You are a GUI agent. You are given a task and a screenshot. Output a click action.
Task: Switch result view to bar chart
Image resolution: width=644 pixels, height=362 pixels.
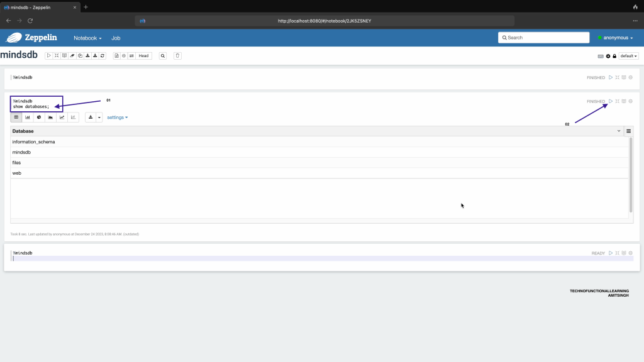pyautogui.click(x=28, y=117)
